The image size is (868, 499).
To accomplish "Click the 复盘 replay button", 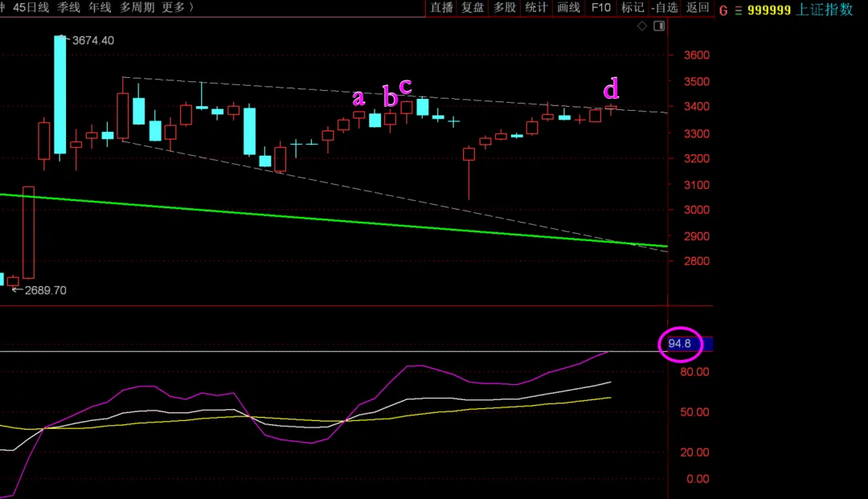I will click(473, 8).
